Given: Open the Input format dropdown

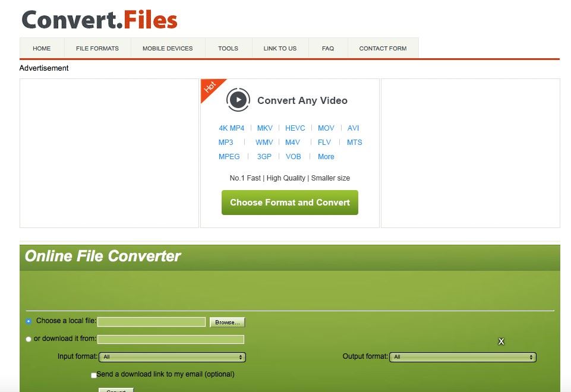Looking at the screenshot, I should tap(172, 357).
